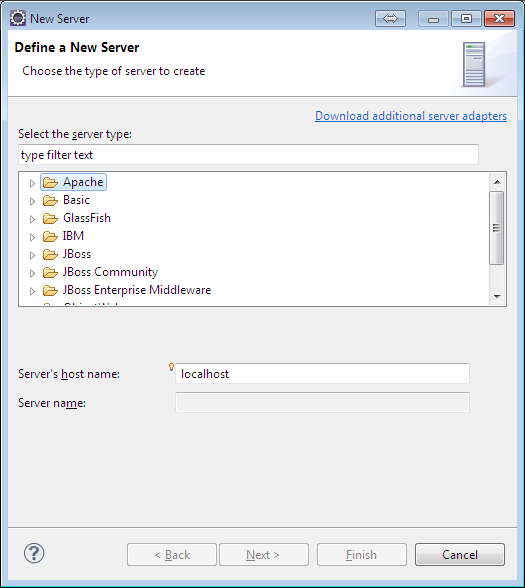Viewport: 525px width, 588px height.
Task: Expand the GlassFish server category
Action: tap(32, 219)
